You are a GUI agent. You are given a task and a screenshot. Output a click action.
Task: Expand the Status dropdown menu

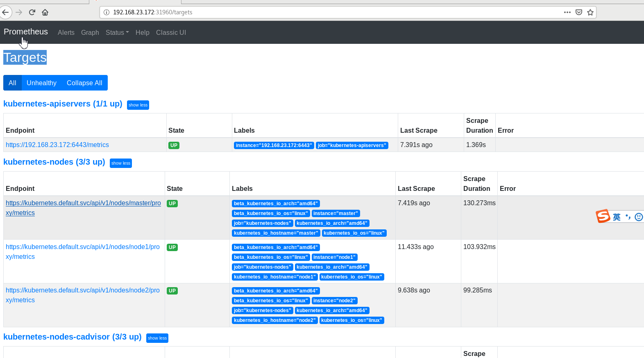click(117, 32)
